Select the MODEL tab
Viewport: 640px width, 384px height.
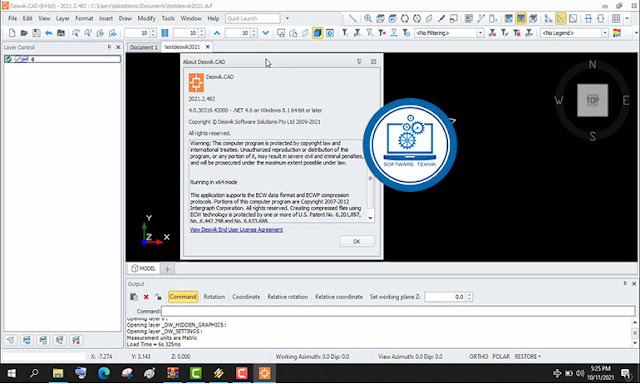click(x=143, y=269)
